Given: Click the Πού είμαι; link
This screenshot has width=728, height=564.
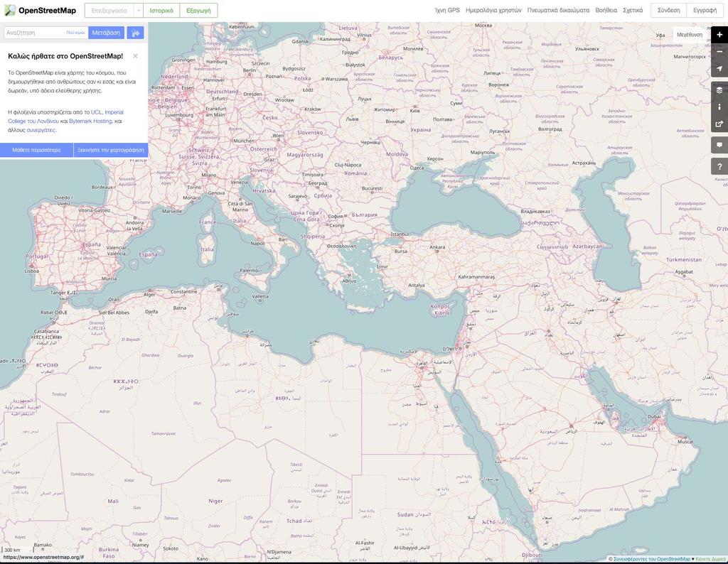Looking at the screenshot, I should pyautogui.click(x=75, y=33).
